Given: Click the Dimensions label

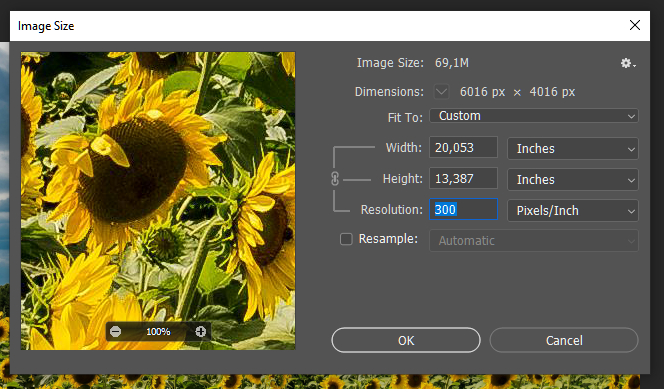Looking at the screenshot, I should pyautogui.click(x=389, y=92).
